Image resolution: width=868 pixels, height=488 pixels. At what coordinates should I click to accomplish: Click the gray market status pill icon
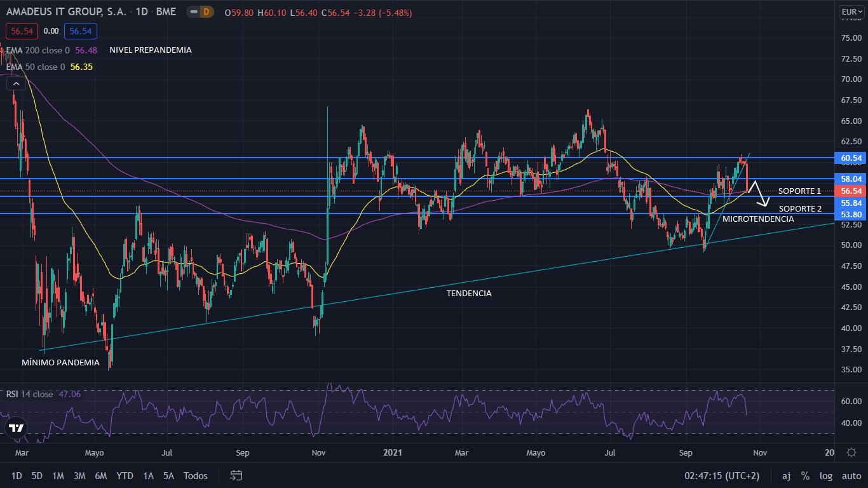(193, 12)
